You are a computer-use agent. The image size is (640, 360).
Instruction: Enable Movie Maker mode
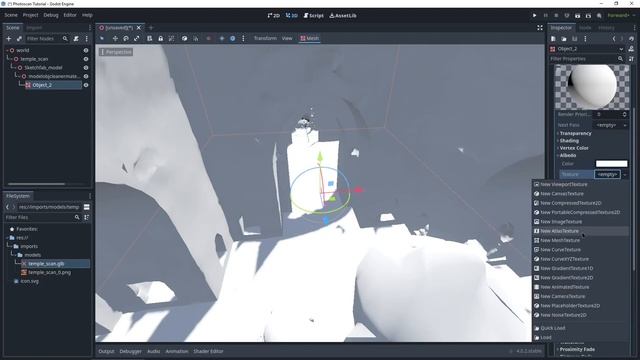tap(599, 16)
